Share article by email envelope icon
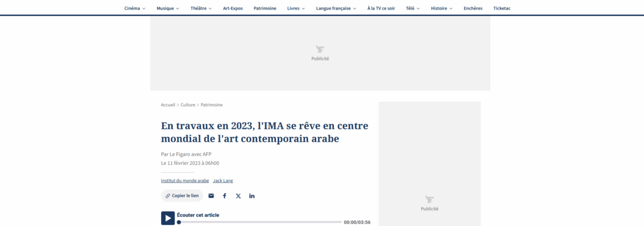 211,195
